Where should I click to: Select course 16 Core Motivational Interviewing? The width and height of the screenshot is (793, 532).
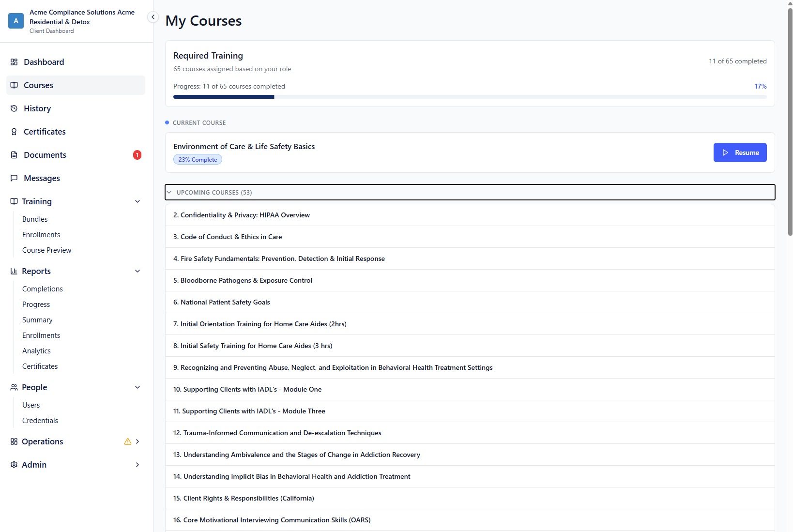point(470,520)
